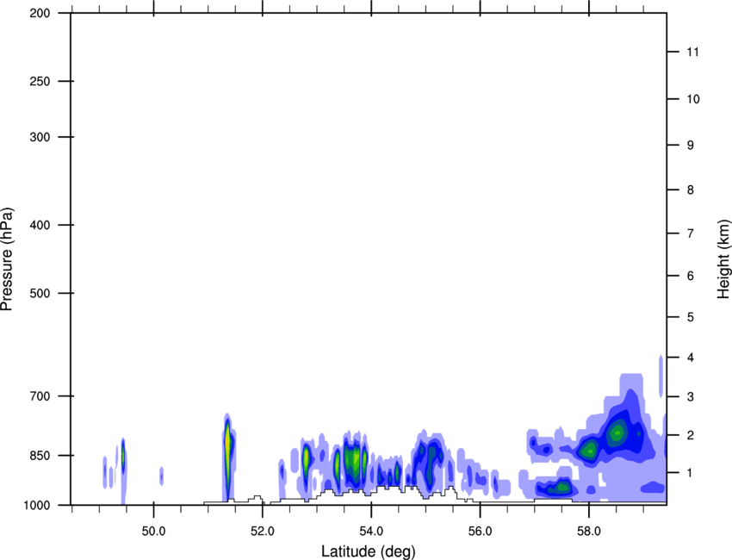732x560 pixels.
Task: Click the 54.0 latitude tick label
Action: pos(371,531)
